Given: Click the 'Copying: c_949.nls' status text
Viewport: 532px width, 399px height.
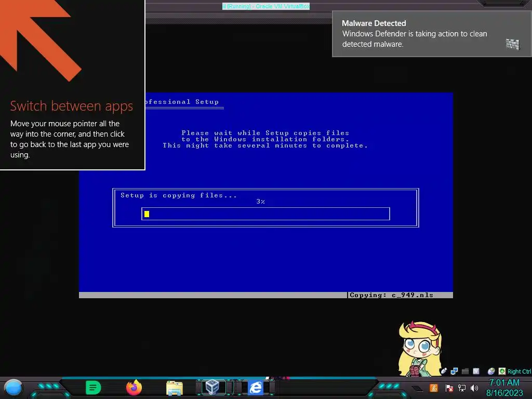Looking at the screenshot, I should 392,295.
